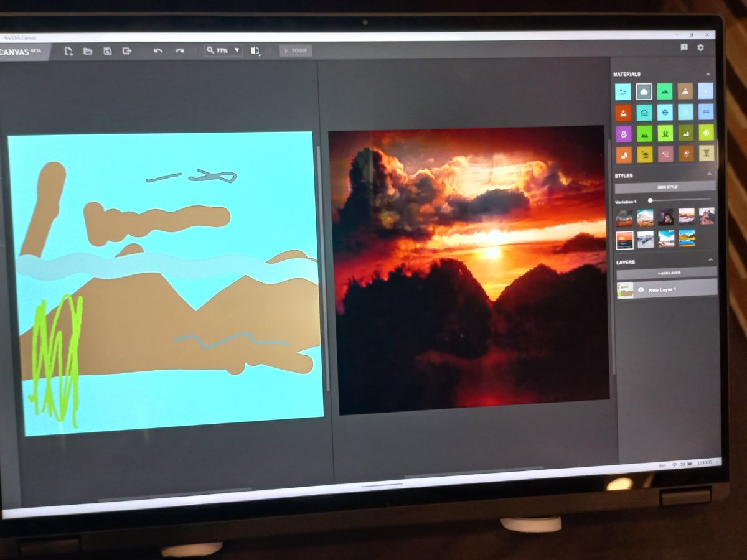Select the green hill material
This screenshot has width=747, height=560.
click(665, 91)
